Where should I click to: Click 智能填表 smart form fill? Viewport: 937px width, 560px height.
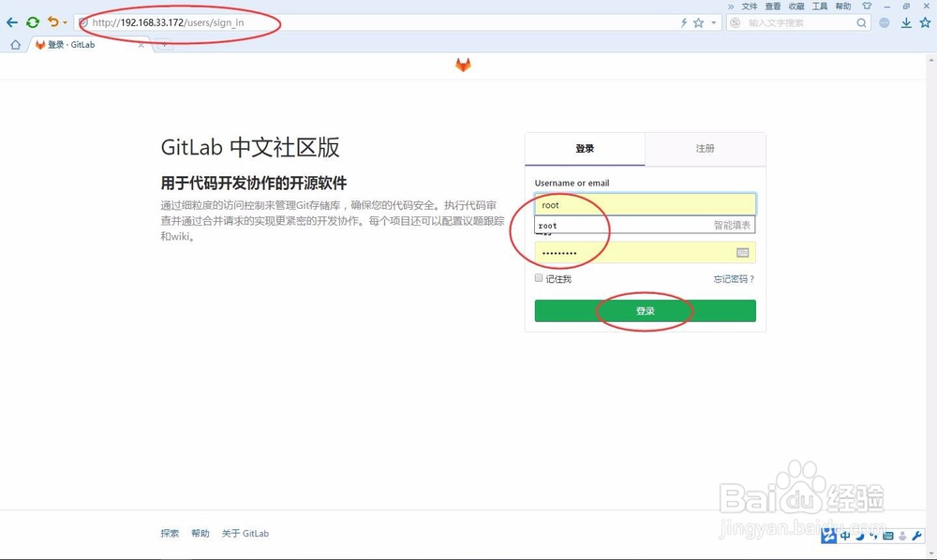pyautogui.click(x=732, y=225)
